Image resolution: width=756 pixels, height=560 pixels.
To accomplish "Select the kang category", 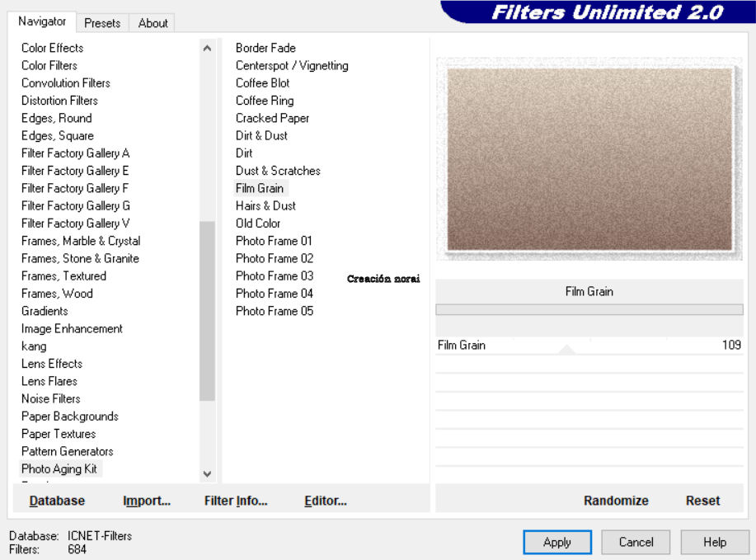I will point(34,346).
